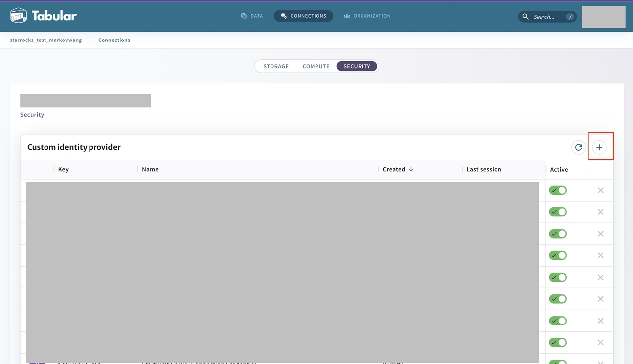Switch to the COMPUTE tab
633x364 pixels.
pyautogui.click(x=316, y=66)
